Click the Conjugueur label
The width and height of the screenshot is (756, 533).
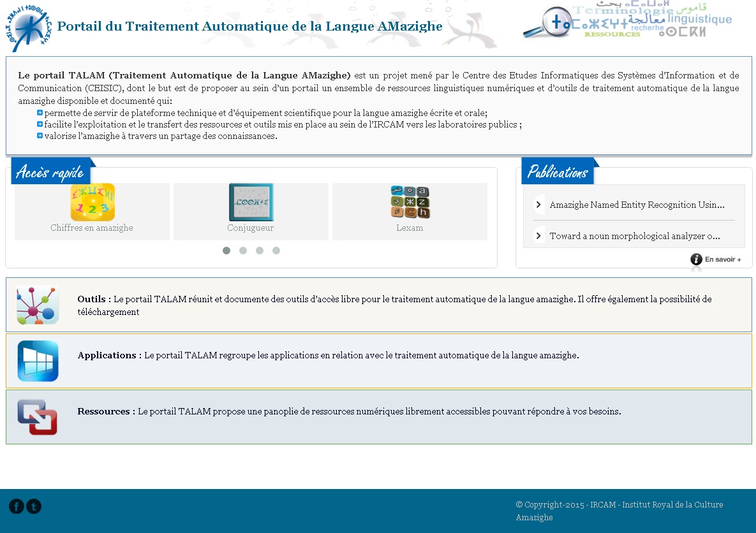250,228
